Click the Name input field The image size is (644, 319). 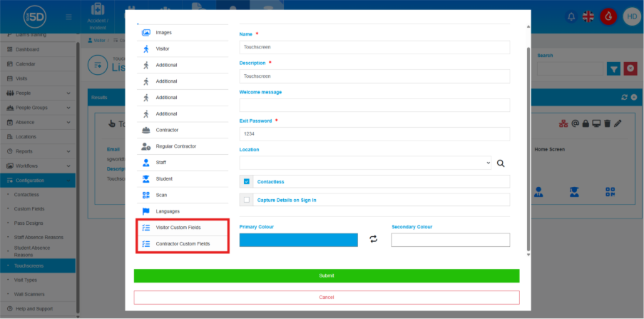click(x=374, y=47)
